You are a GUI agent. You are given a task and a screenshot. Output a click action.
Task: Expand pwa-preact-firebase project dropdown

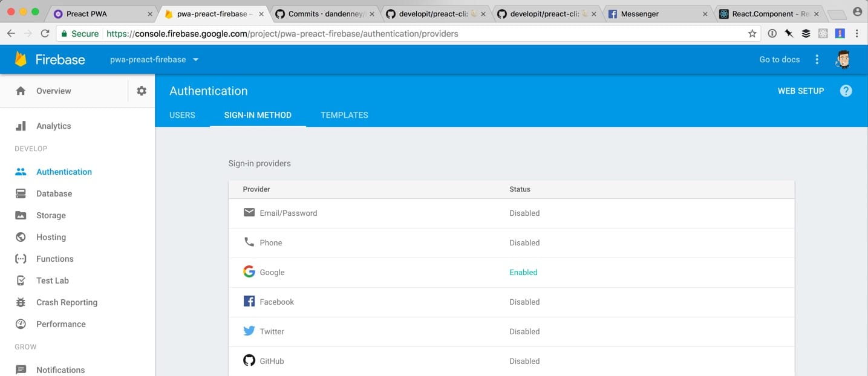154,59
